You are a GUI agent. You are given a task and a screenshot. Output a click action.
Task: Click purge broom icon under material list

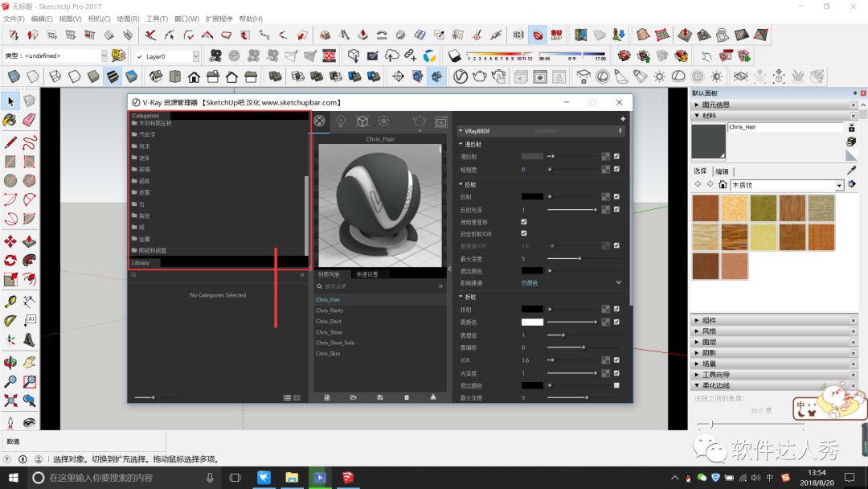click(x=433, y=397)
